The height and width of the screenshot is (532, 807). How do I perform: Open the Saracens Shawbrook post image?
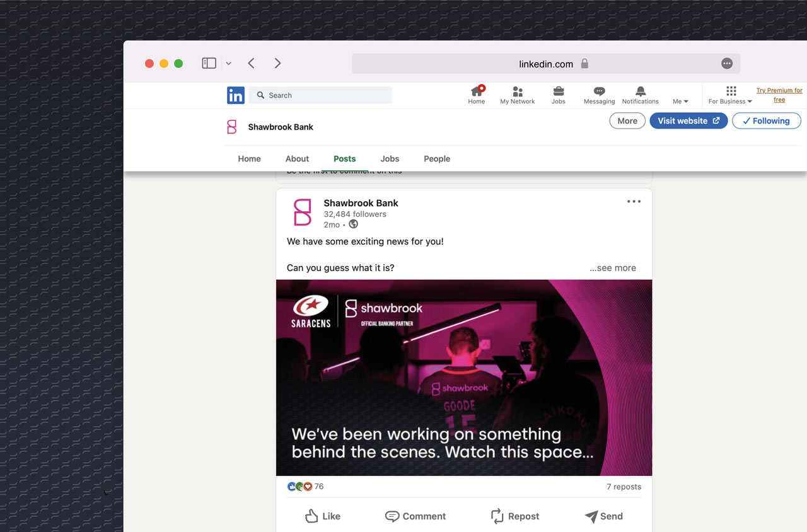pyautogui.click(x=464, y=378)
